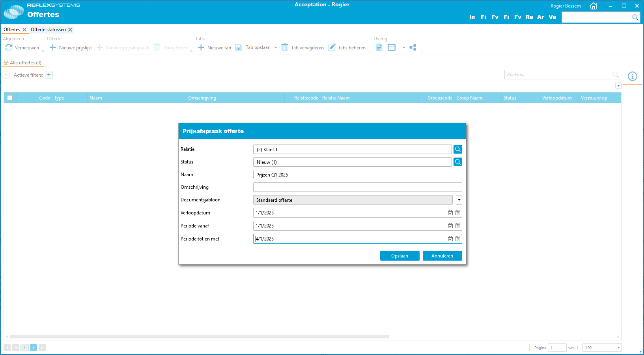Open the page size dropdown showing 100

point(618,347)
